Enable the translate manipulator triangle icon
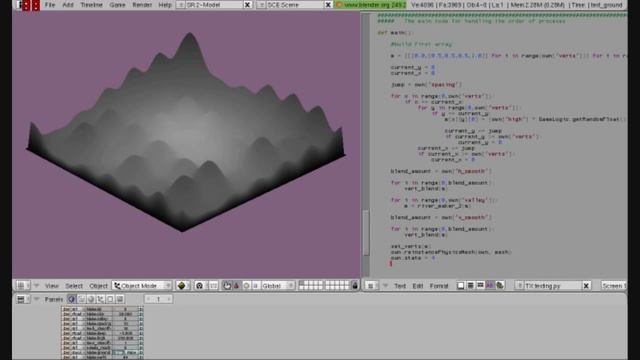This screenshot has width=640, height=360. (x=236, y=286)
